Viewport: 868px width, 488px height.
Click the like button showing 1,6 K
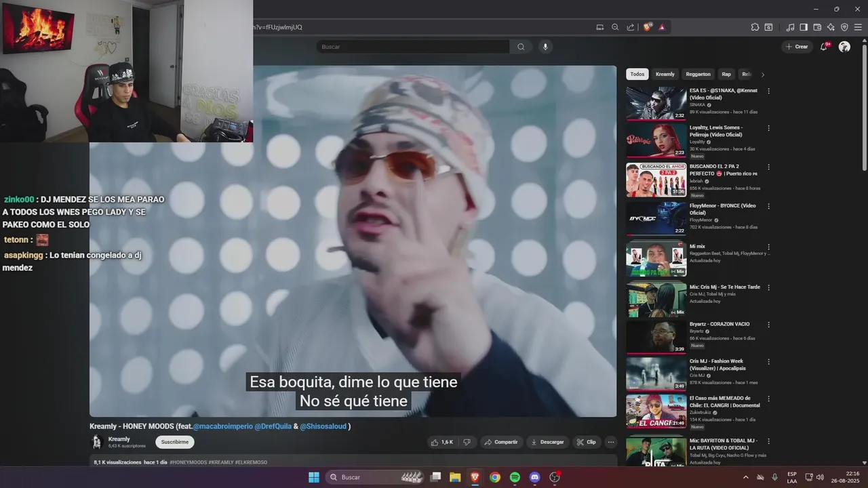(441, 442)
